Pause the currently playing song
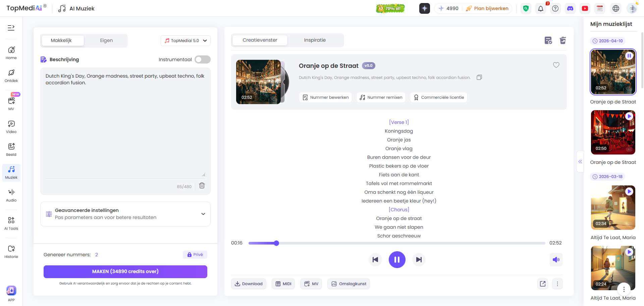644x306 pixels. coord(397,260)
